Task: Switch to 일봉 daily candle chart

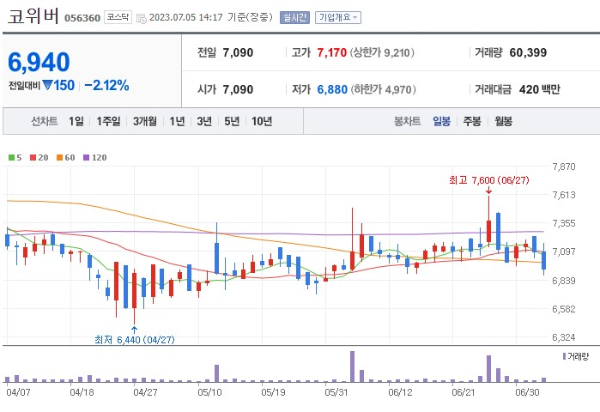Action: pos(442,121)
